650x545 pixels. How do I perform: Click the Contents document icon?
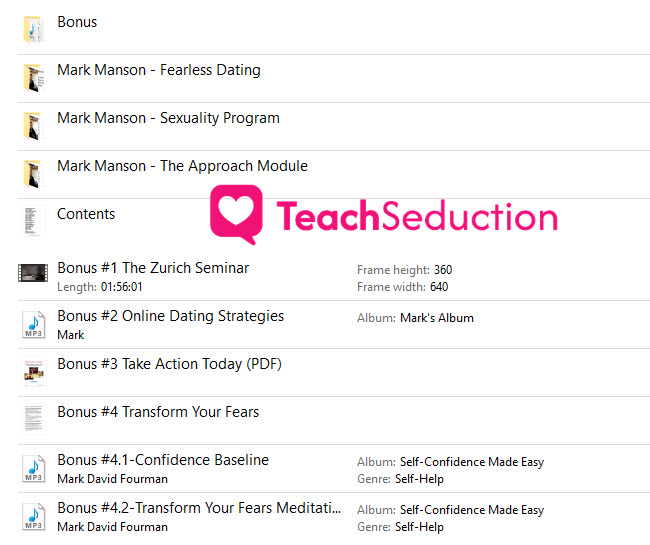click(x=34, y=221)
